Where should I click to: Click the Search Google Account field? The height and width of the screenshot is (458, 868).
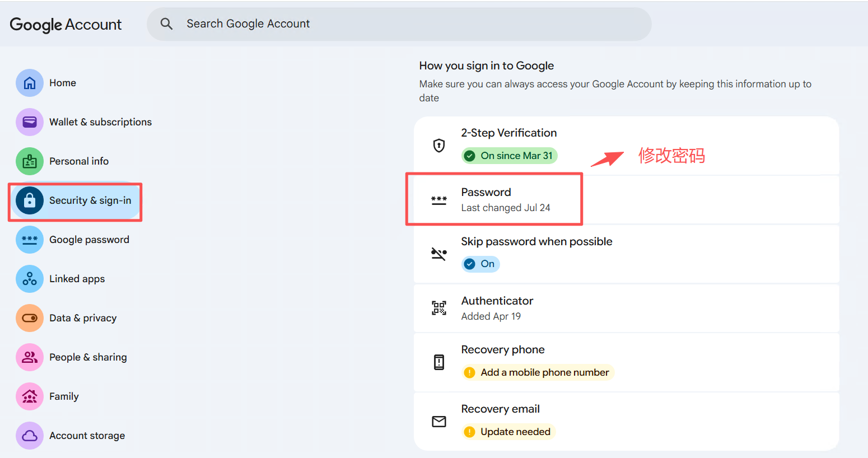[399, 24]
